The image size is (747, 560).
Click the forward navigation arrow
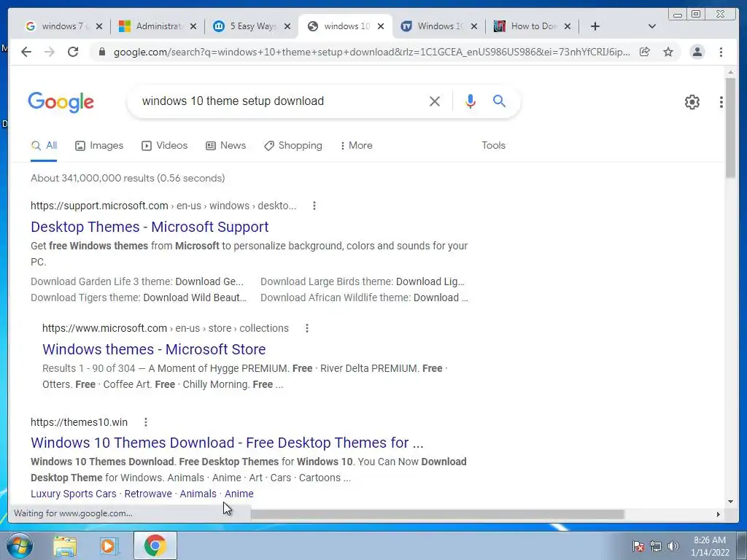click(50, 52)
